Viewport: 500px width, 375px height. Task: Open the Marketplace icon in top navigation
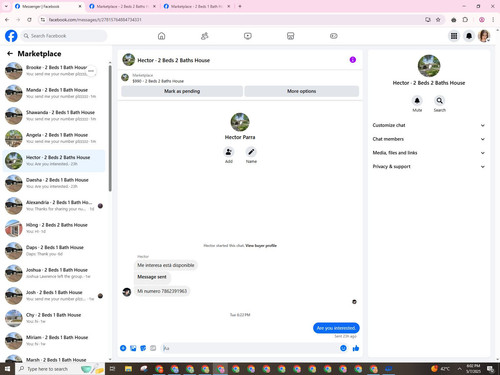click(291, 36)
